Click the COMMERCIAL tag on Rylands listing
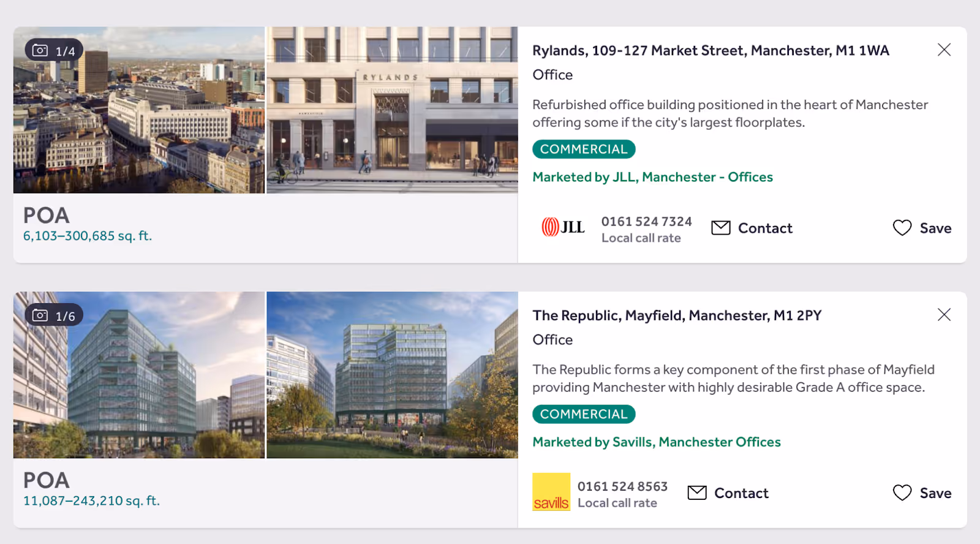Viewport: 980px width, 544px height. tap(584, 149)
